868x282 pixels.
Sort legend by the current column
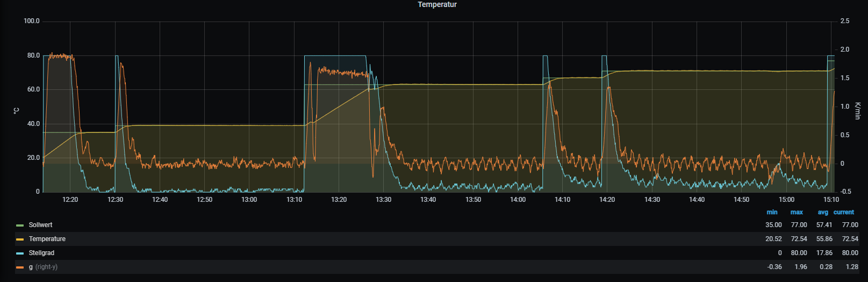click(844, 212)
